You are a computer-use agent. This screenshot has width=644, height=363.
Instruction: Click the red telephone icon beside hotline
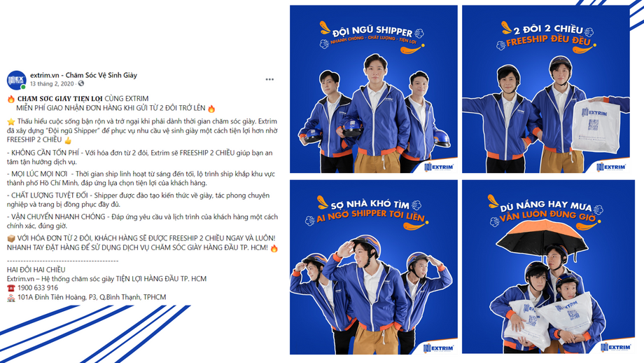[x=11, y=288]
